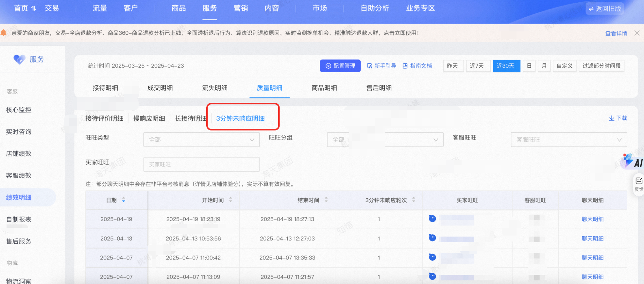Screen dimensions: 644x284
Task: Click the notification bell icon in banner
Action: (x=4, y=33)
